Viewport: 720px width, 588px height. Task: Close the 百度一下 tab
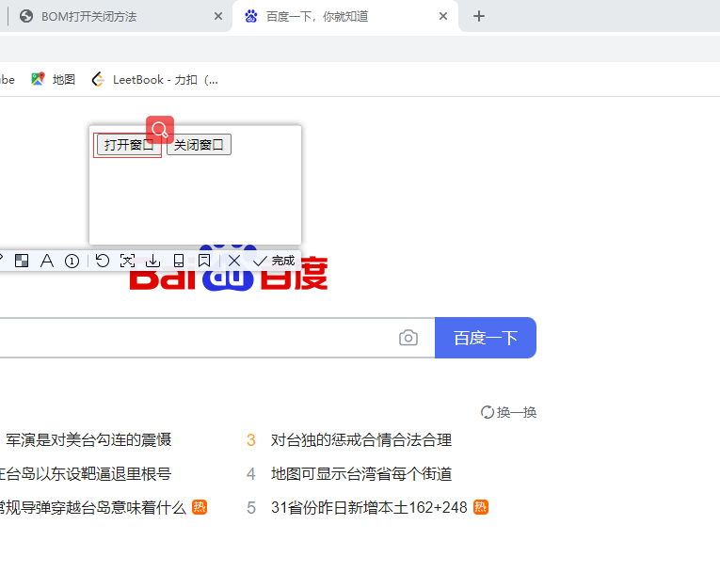443,17
